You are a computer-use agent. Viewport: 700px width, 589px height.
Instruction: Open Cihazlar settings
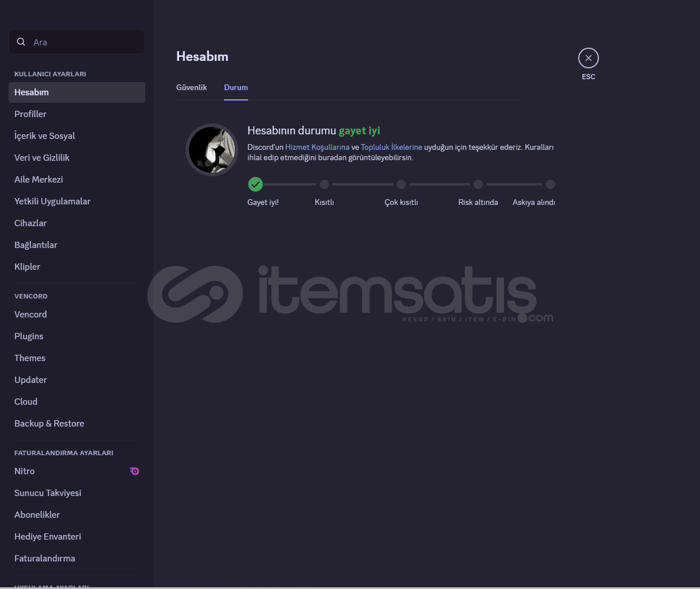pyautogui.click(x=77, y=223)
